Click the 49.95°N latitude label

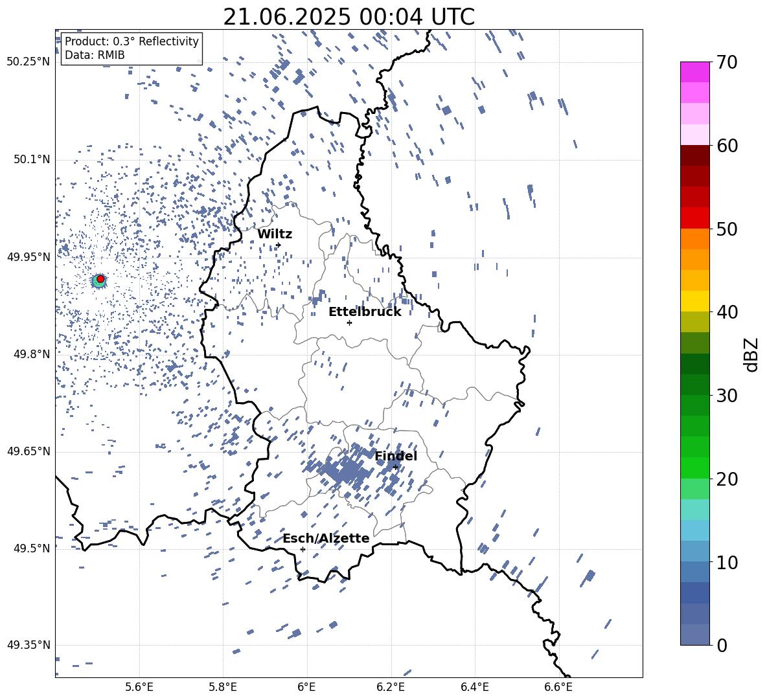[29, 256]
